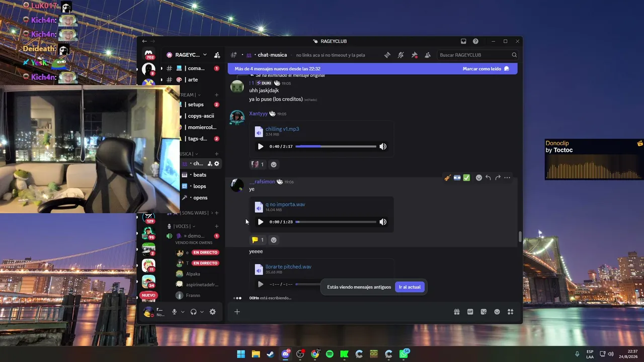Play llorarte pitched.wav audio
Image resolution: width=644 pixels, height=362 pixels.
tap(260, 284)
